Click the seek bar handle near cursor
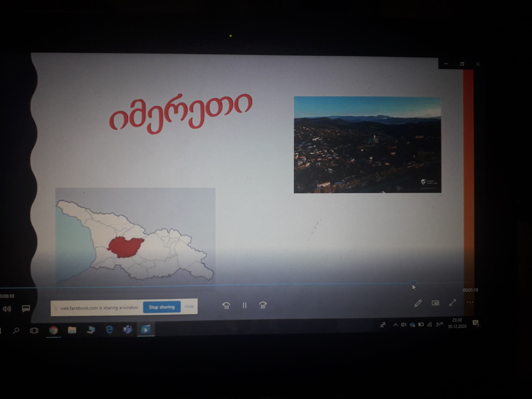 pyautogui.click(x=413, y=283)
